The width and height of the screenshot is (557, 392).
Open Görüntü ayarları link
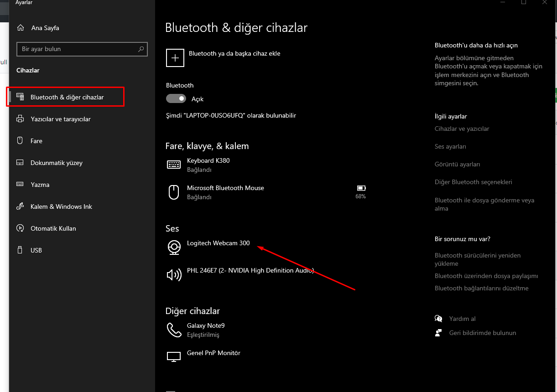(x=457, y=164)
